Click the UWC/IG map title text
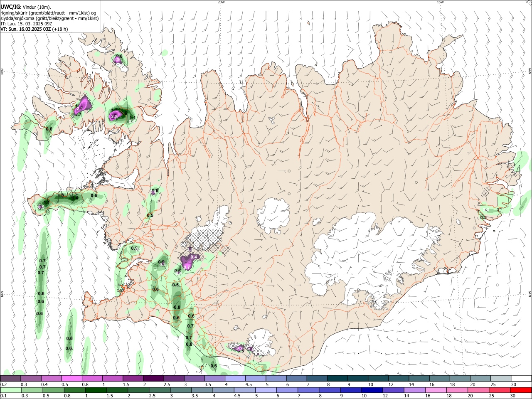The height and width of the screenshot is (399, 532). [x=10, y=7]
